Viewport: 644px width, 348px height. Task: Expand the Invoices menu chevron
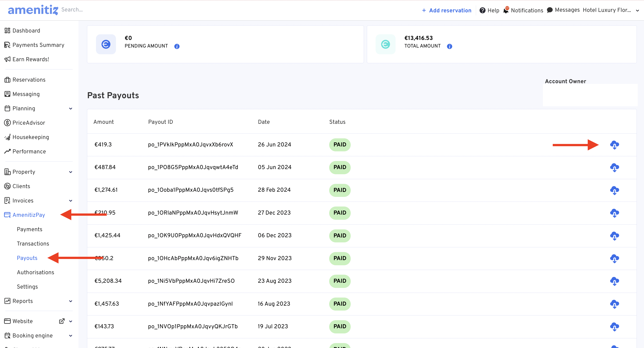click(x=70, y=201)
